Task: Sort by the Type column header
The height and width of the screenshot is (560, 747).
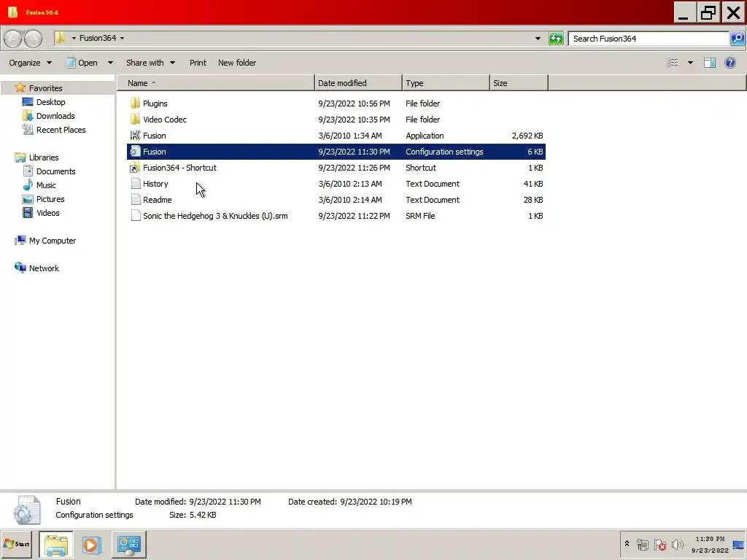Action: tap(446, 83)
